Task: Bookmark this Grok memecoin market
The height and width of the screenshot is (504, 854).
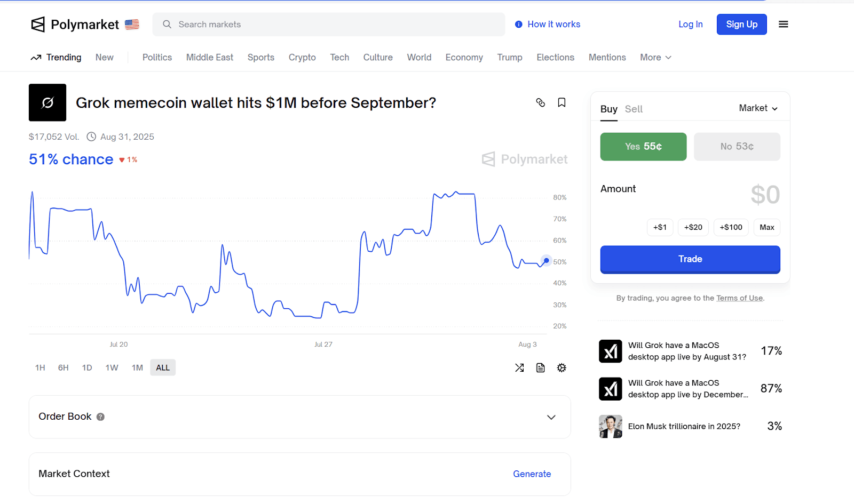Action: point(562,102)
